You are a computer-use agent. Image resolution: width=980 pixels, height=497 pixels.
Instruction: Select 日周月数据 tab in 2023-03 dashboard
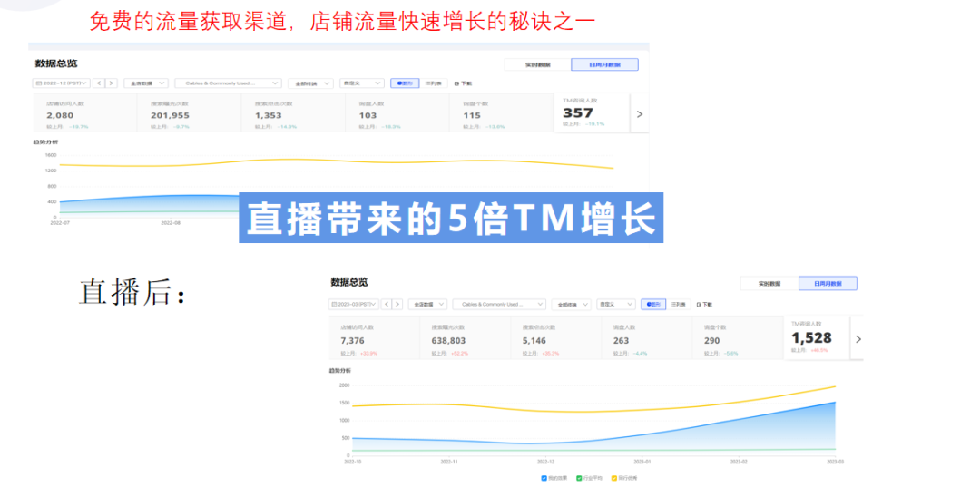[x=828, y=284]
